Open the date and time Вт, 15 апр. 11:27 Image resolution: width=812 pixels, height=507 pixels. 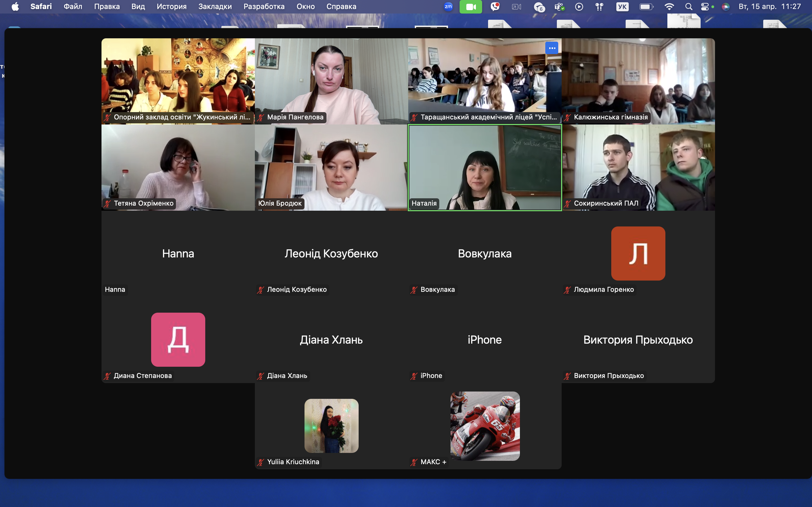[x=769, y=7]
